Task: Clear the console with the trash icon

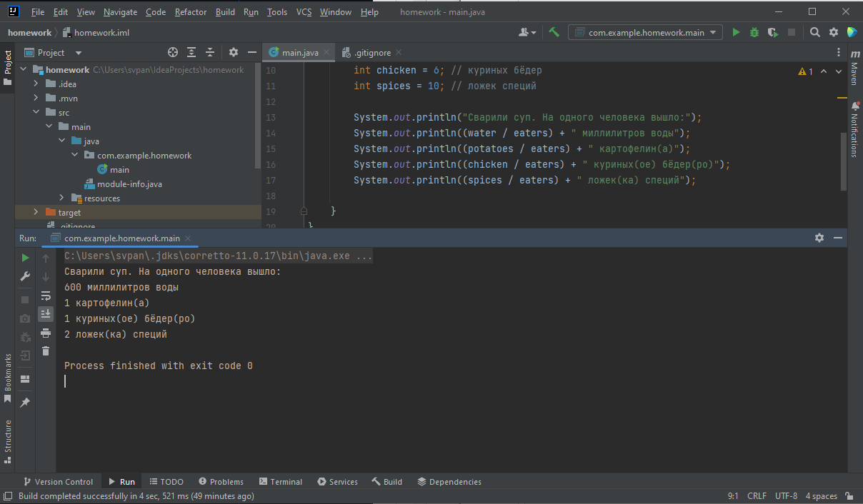Action: coord(45,350)
